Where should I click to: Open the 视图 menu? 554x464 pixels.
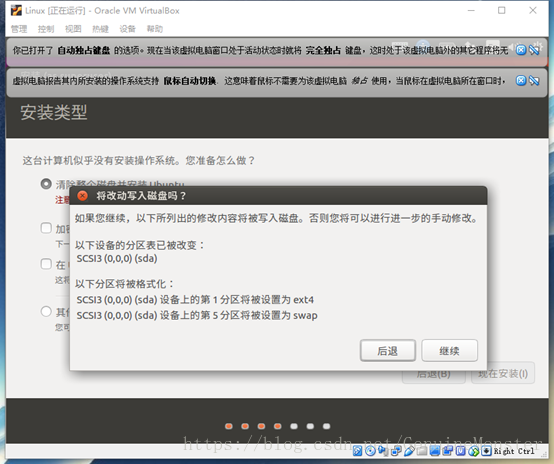pyautogui.click(x=73, y=29)
